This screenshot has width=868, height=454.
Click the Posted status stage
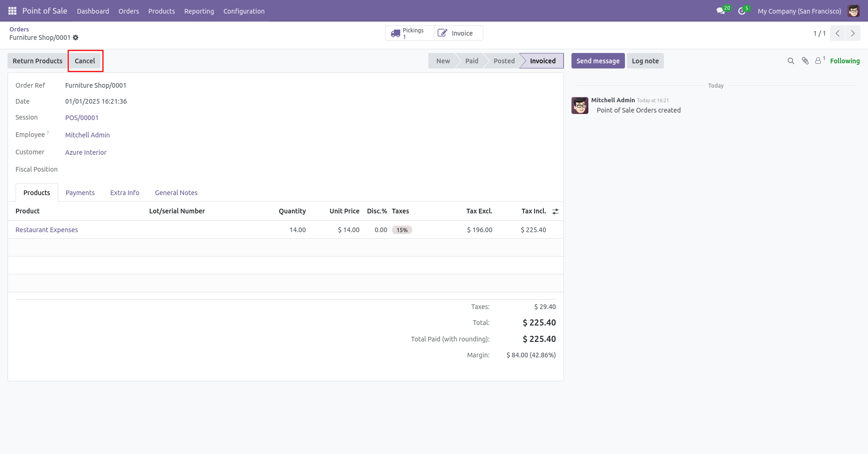504,61
